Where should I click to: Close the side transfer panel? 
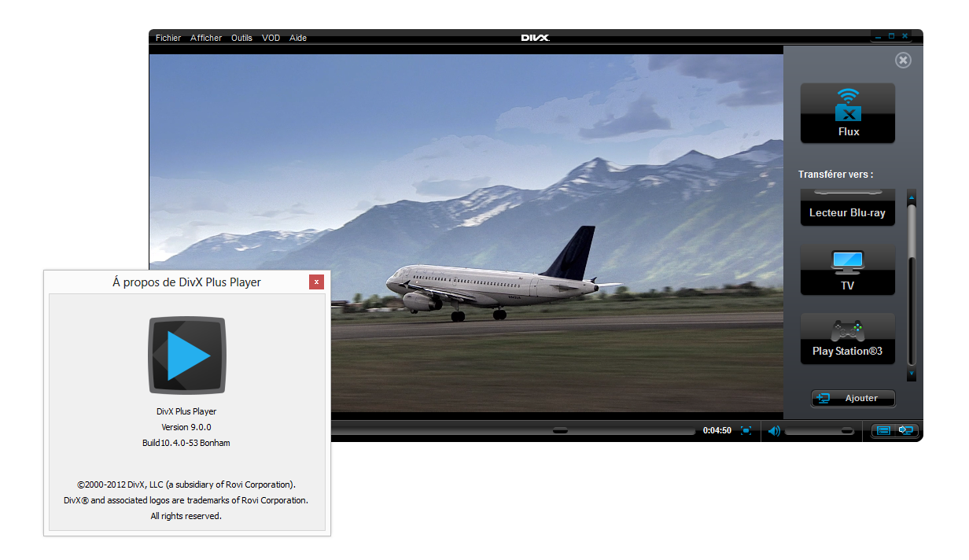[903, 60]
